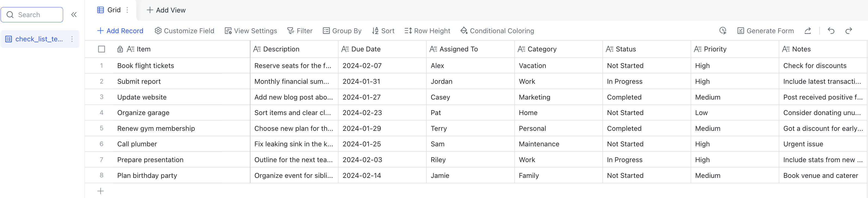Click the undo arrow icon
This screenshot has height=198, width=868.
click(x=831, y=31)
